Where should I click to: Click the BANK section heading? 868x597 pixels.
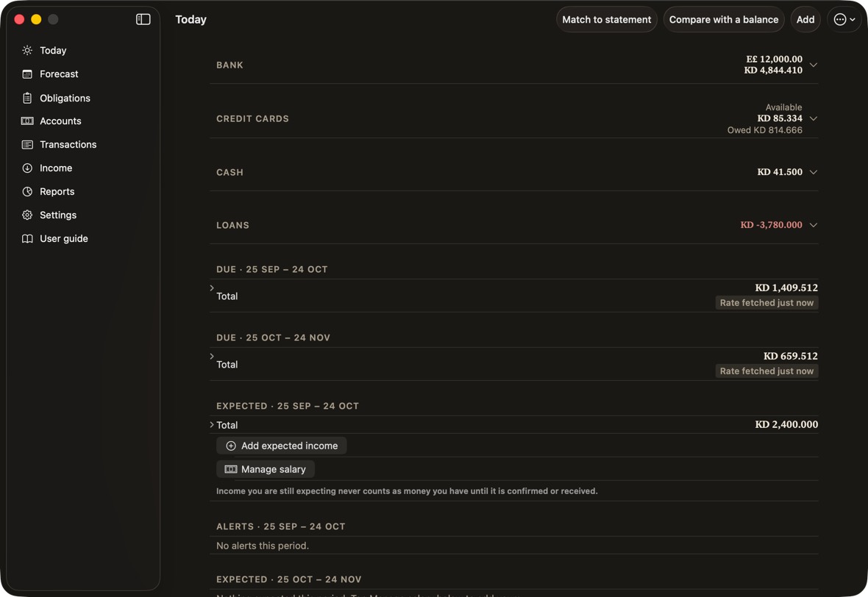coord(230,65)
